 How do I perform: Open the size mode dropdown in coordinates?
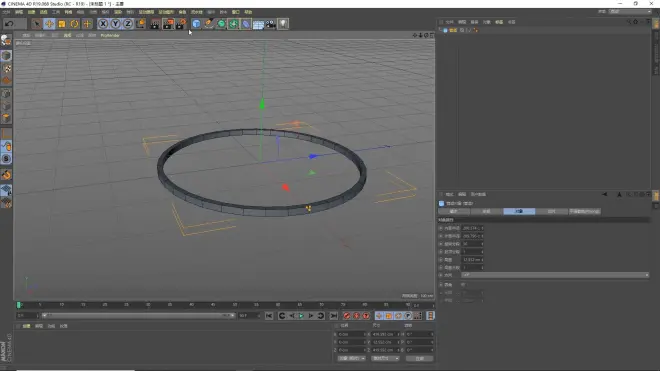385,358
